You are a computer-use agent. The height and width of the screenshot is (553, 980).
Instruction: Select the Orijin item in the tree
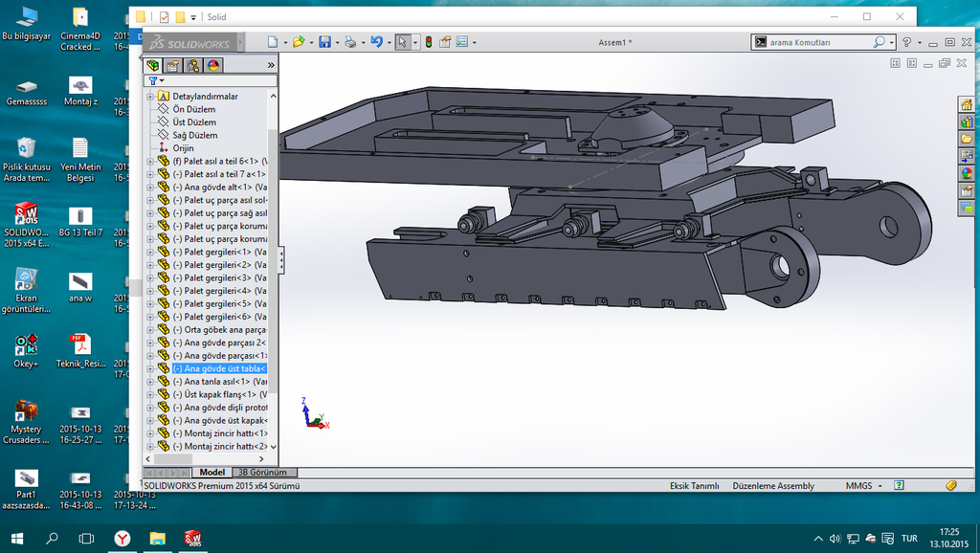[x=183, y=148]
